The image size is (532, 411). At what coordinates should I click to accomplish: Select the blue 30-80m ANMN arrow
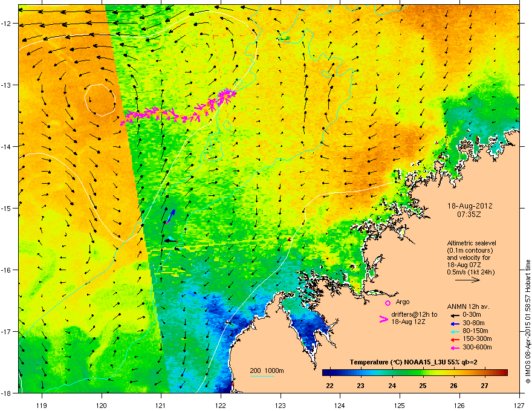[x=455, y=323]
